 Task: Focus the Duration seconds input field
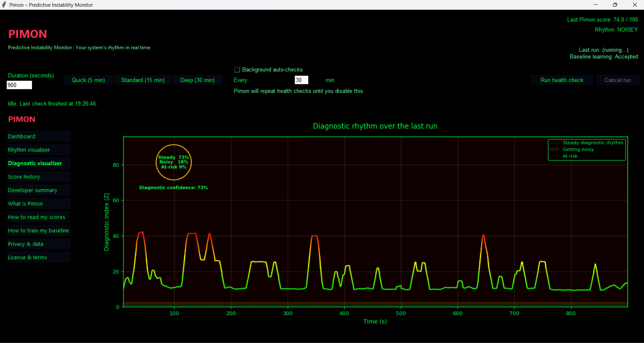tap(19, 85)
